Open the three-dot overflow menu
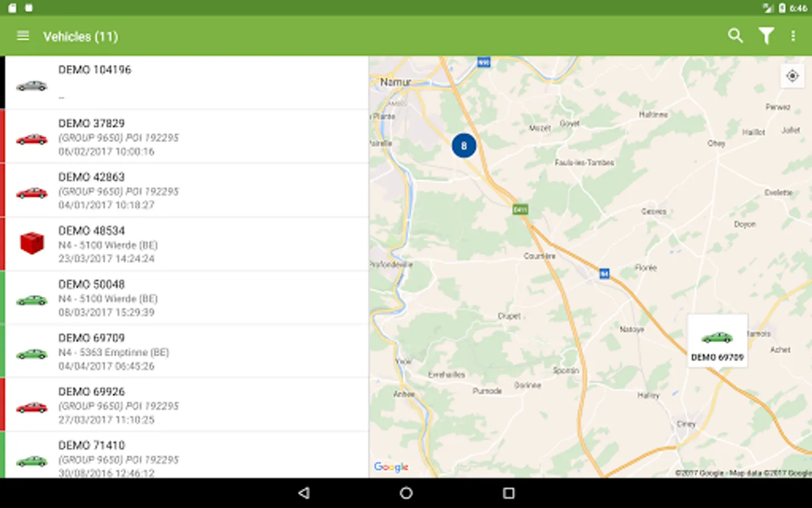This screenshot has height=508, width=812. [793, 36]
